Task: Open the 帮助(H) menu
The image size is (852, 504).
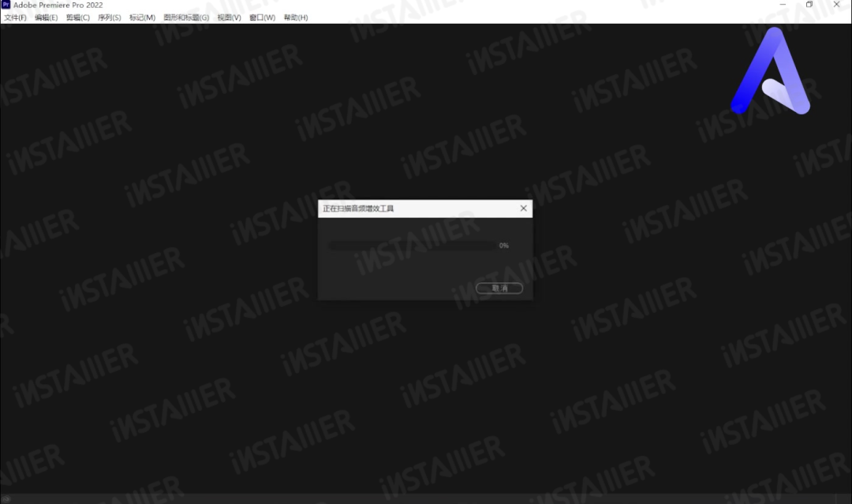Action: [296, 17]
